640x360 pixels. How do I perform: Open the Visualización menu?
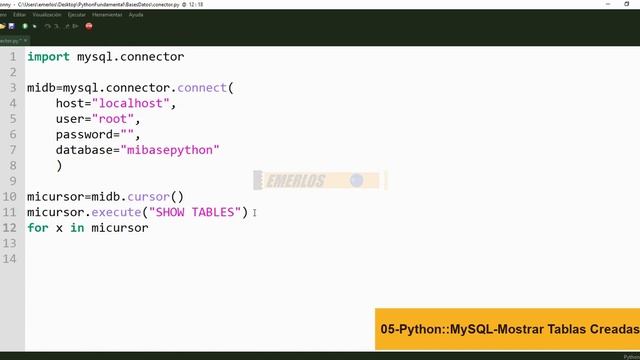coord(47,15)
